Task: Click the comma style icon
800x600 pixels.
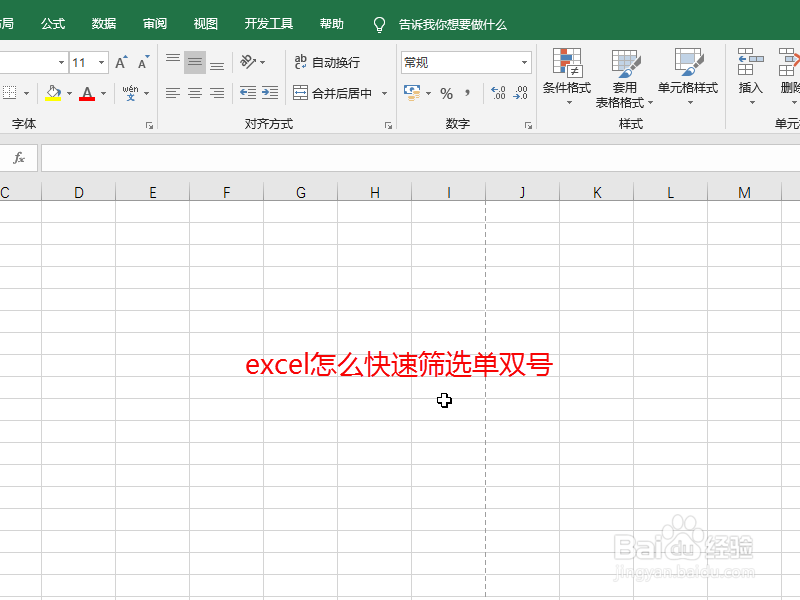Action: pos(466,92)
